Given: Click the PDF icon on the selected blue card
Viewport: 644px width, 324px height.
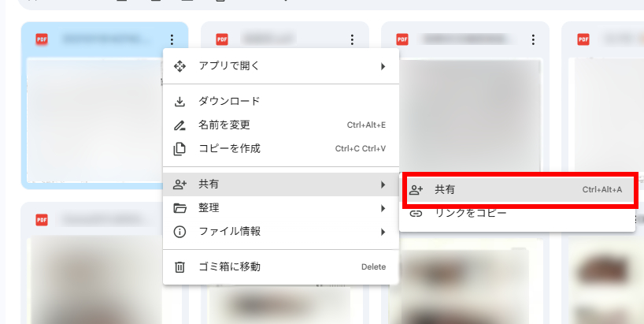Looking at the screenshot, I should 42,39.
